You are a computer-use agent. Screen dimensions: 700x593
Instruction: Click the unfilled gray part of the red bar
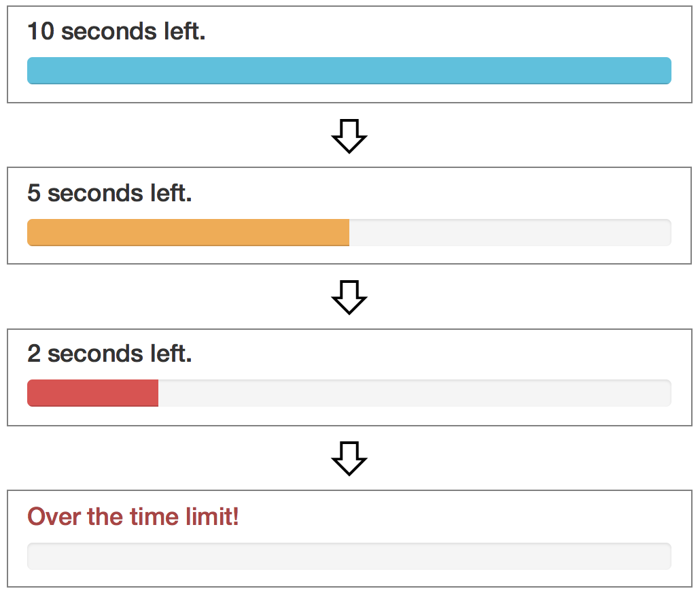(x=415, y=393)
